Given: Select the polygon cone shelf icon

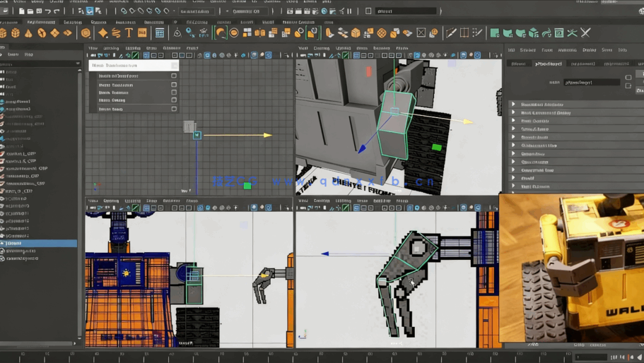Looking at the screenshot, I should (x=28, y=33).
